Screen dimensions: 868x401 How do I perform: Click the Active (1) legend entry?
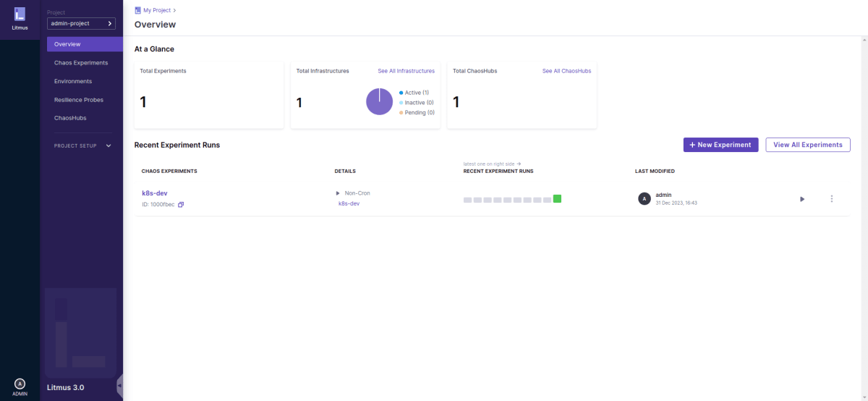click(414, 93)
